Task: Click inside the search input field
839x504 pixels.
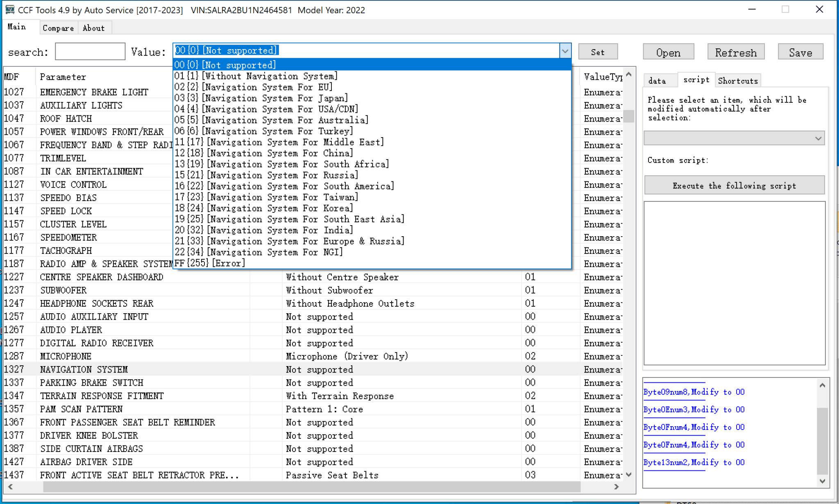Action: (90, 51)
